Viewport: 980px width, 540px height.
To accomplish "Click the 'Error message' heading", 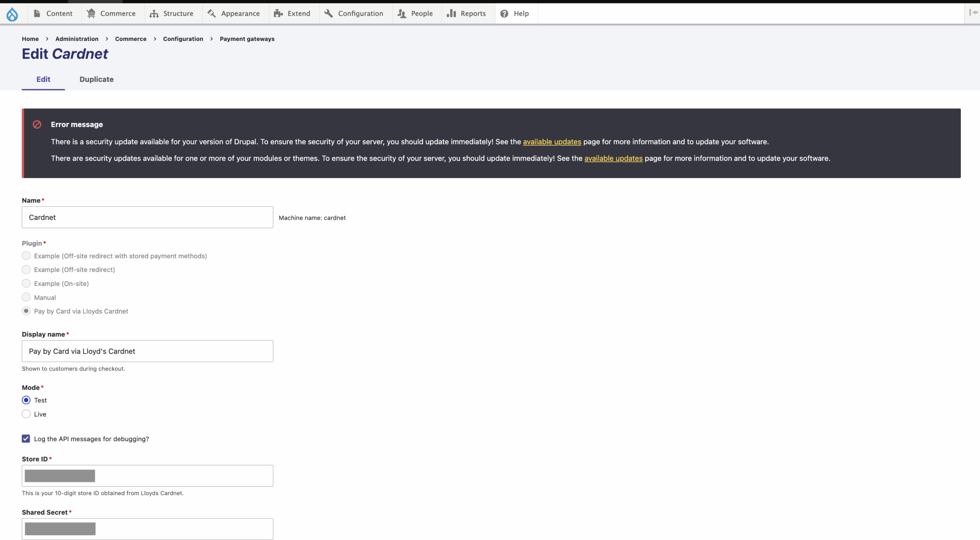I will pos(77,124).
